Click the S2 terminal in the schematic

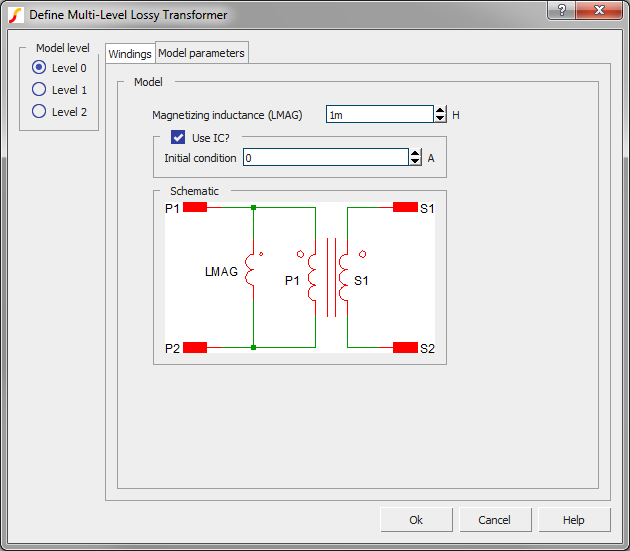(405, 347)
